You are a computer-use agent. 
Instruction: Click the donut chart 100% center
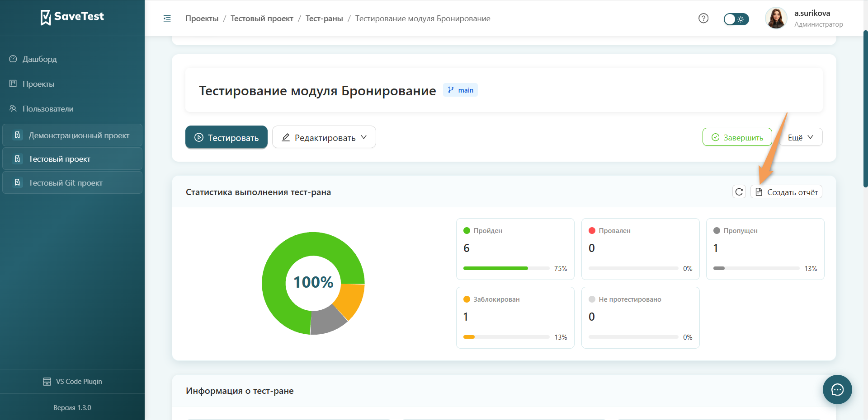tap(313, 283)
